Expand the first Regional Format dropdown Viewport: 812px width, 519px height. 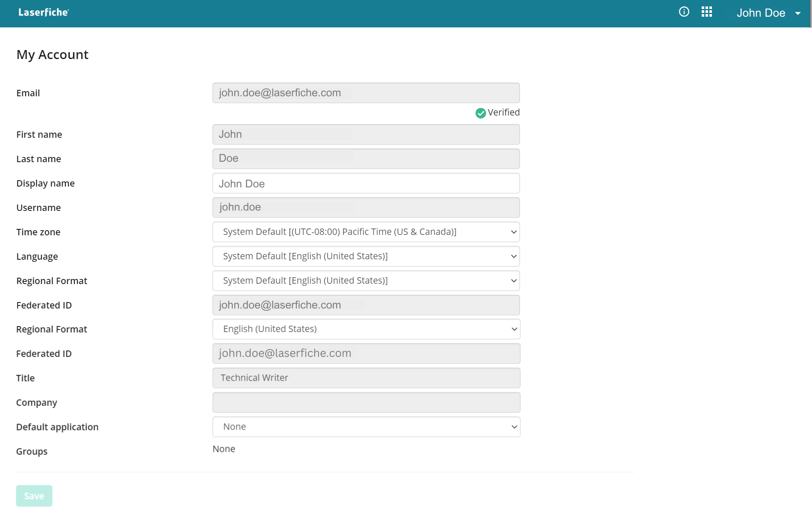pos(366,281)
